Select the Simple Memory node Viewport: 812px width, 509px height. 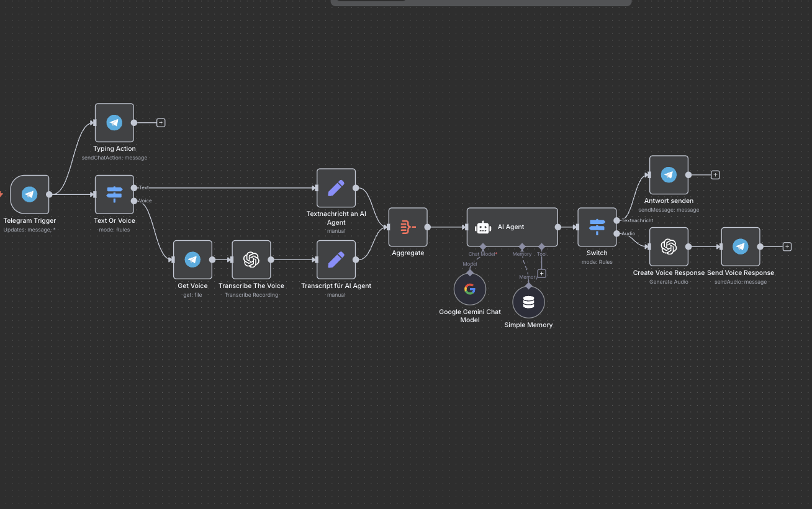[x=528, y=302]
